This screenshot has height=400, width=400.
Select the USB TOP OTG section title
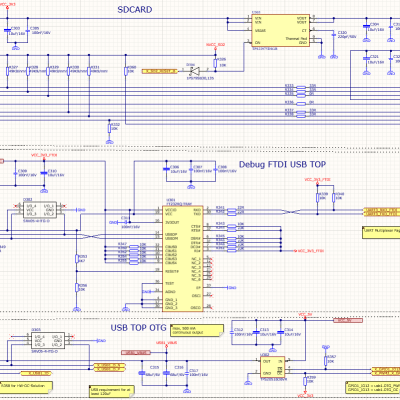click(x=138, y=328)
